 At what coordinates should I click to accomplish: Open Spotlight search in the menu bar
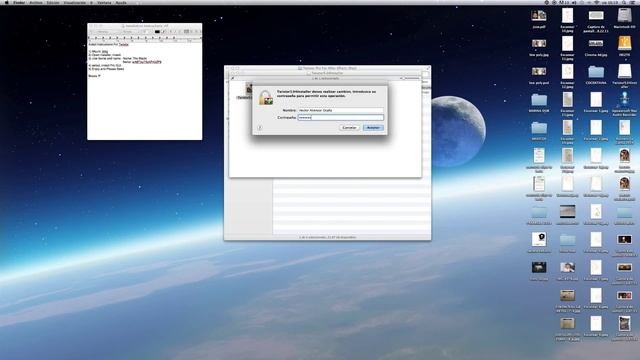(x=624, y=2)
